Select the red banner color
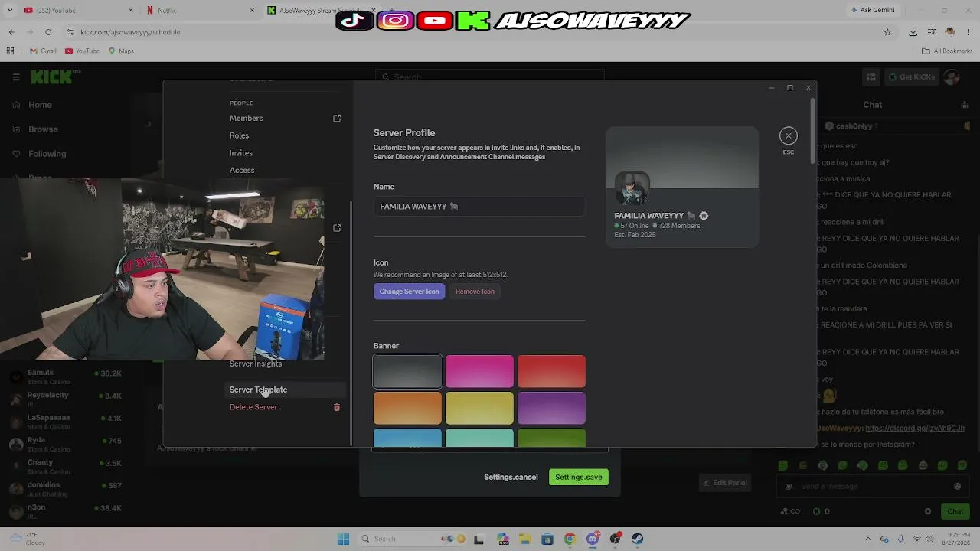This screenshot has width=980, height=551. coord(551,371)
